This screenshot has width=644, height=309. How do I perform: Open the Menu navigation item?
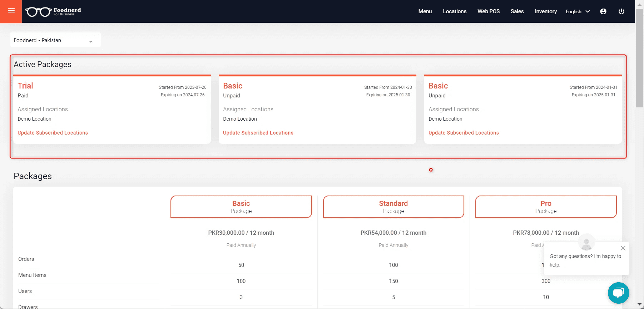425,11
